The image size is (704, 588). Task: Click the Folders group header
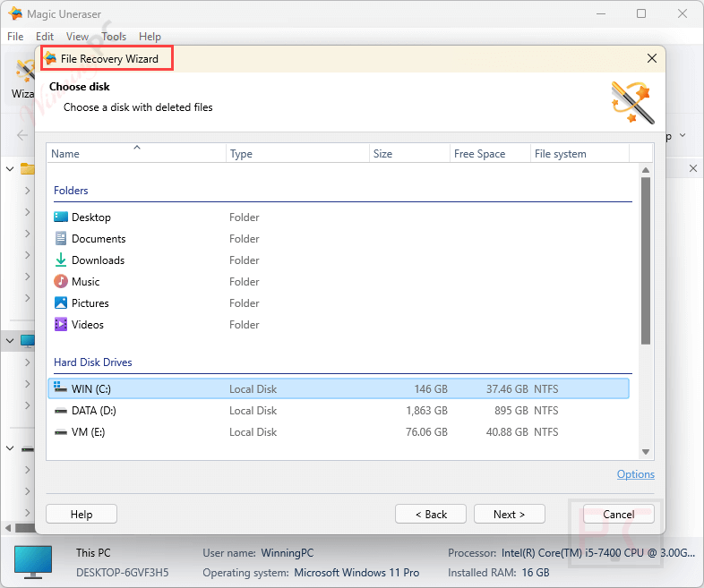[71, 190]
